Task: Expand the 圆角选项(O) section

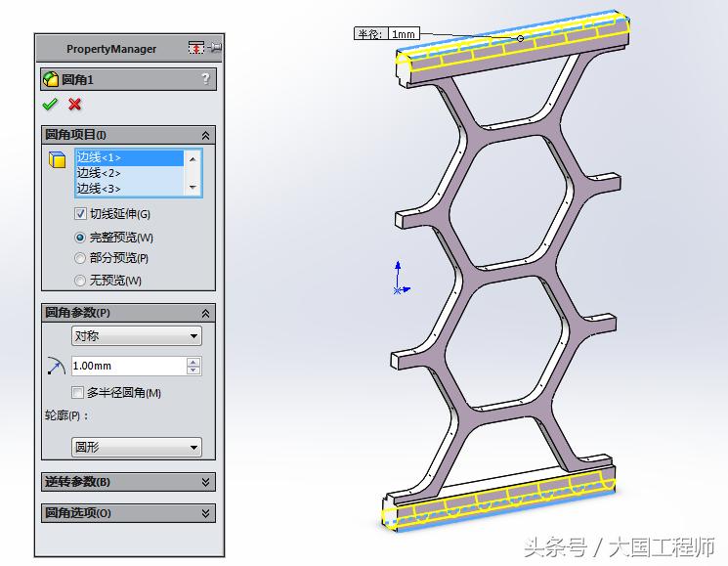Action: 205,513
